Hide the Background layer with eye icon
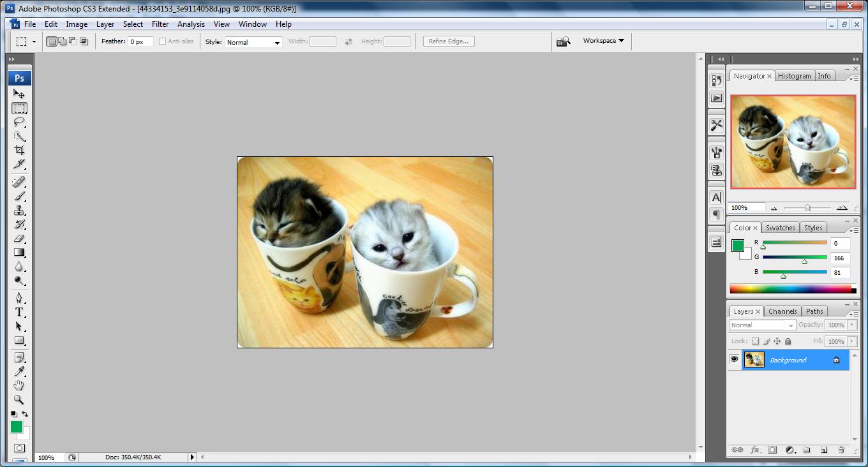868x467 pixels. pos(735,360)
